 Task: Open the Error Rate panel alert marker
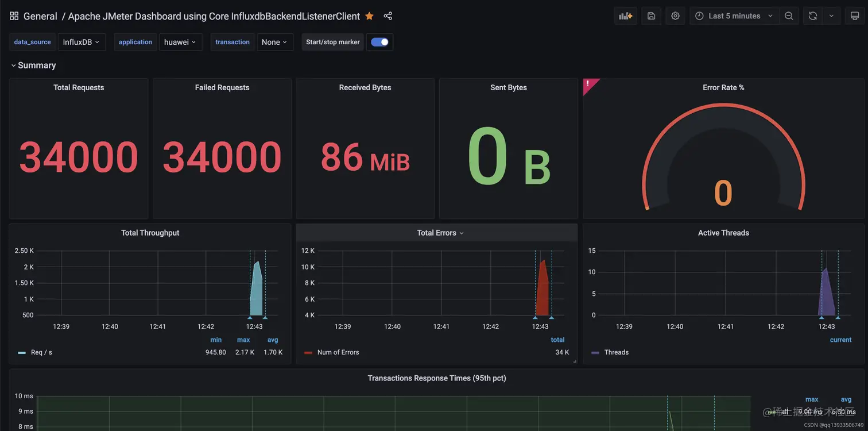pos(588,84)
